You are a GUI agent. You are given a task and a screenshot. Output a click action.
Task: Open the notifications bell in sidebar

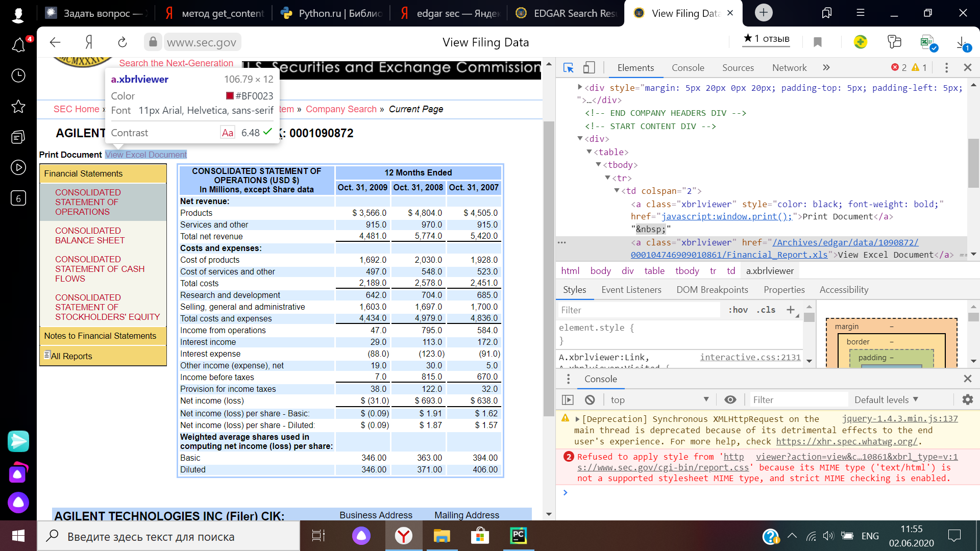click(18, 45)
